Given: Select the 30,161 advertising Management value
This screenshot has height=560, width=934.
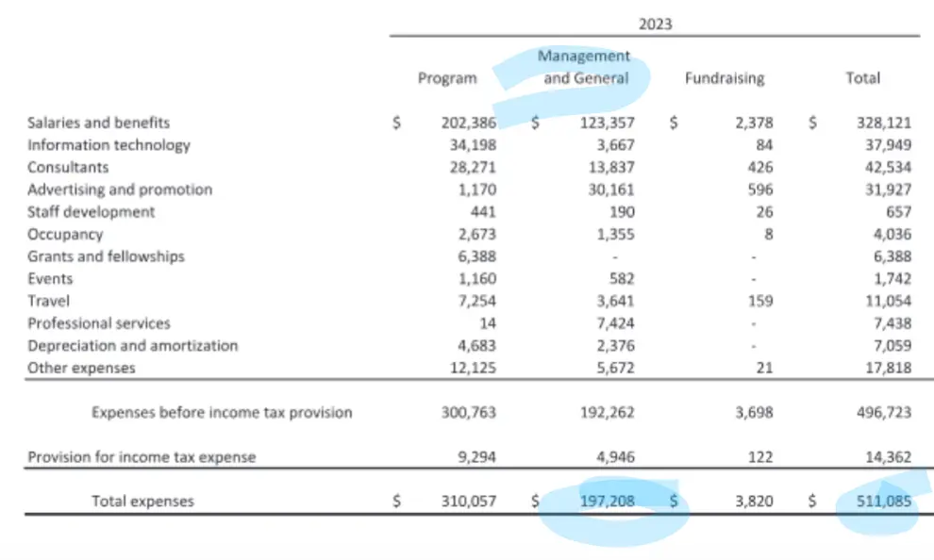Looking at the screenshot, I should tap(609, 189).
